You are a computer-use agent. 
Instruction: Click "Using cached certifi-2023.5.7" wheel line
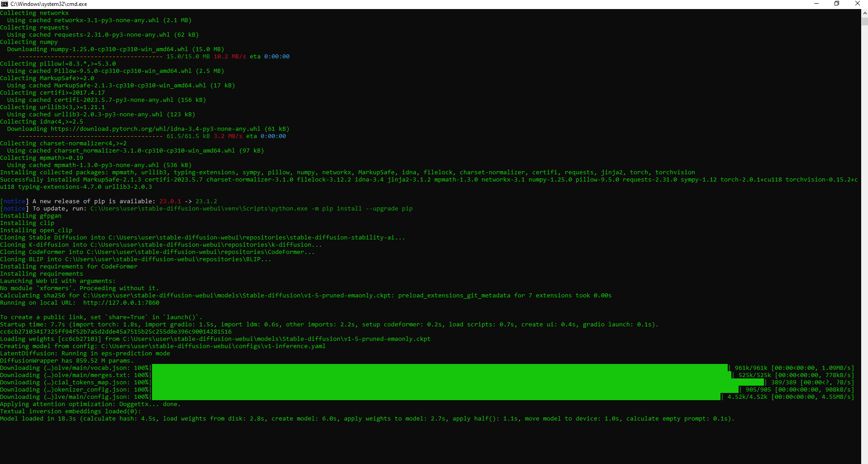pyautogui.click(x=107, y=100)
